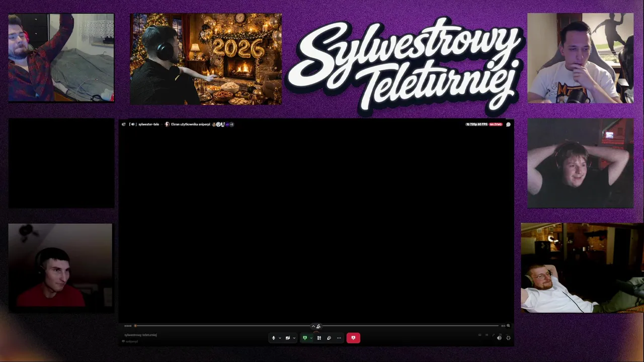Click the speaker icon at far left of top bar
Screen dimensions: 644x362
(123, 124)
